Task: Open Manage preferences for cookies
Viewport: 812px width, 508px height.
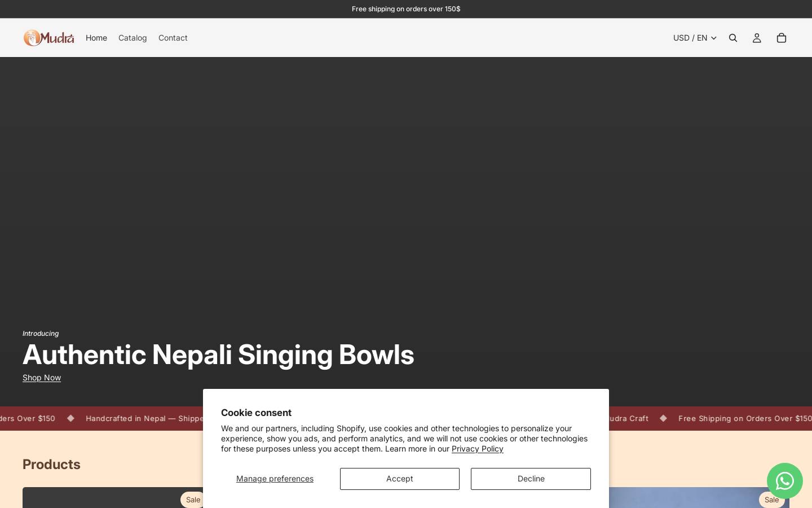Action: coord(275,479)
